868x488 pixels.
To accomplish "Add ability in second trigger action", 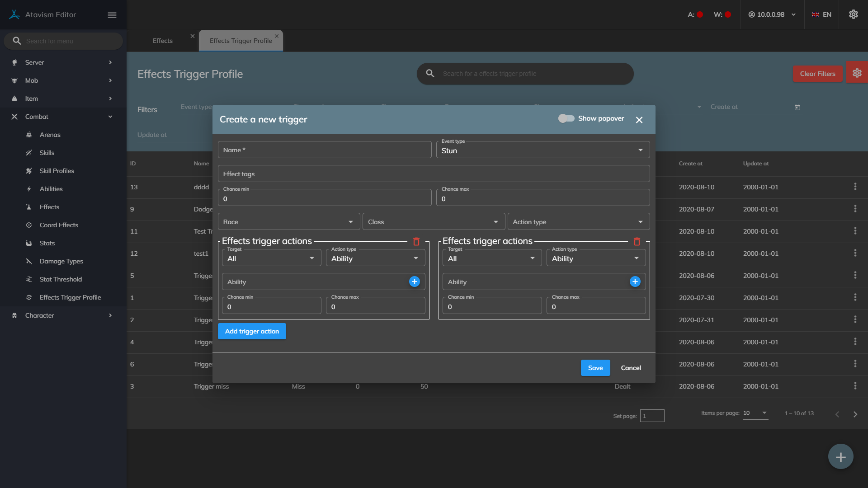I will tap(635, 282).
